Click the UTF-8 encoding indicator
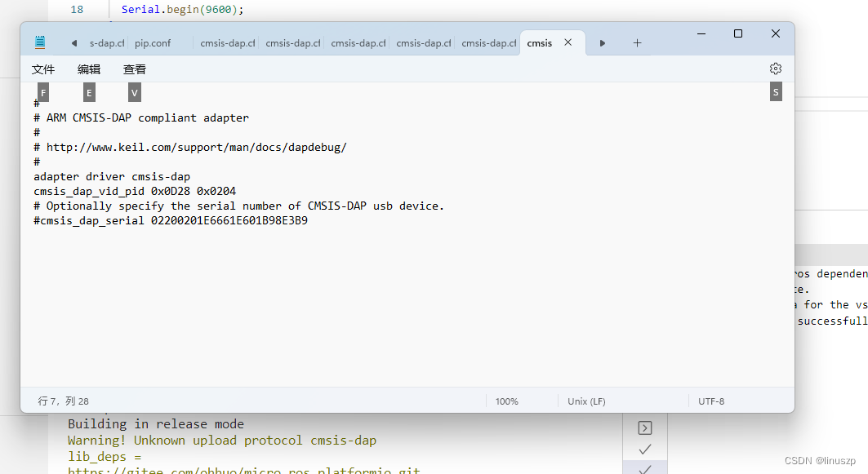 [x=710, y=401]
